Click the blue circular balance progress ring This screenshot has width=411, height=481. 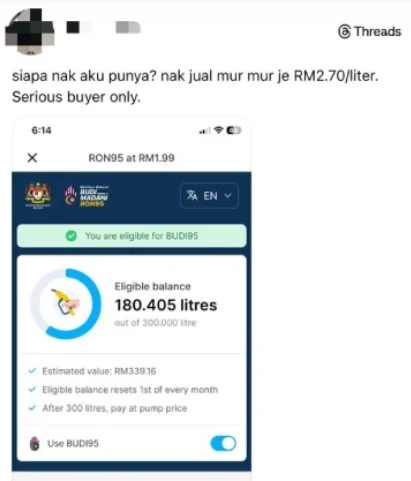[x=65, y=304]
